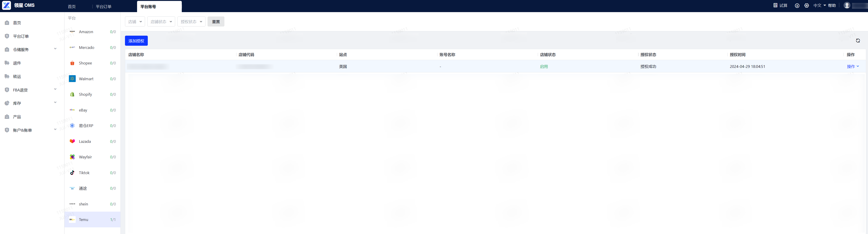Open the 帮助 help link
Image resolution: width=868 pixels, height=234 pixels.
click(x=832, y=5)
